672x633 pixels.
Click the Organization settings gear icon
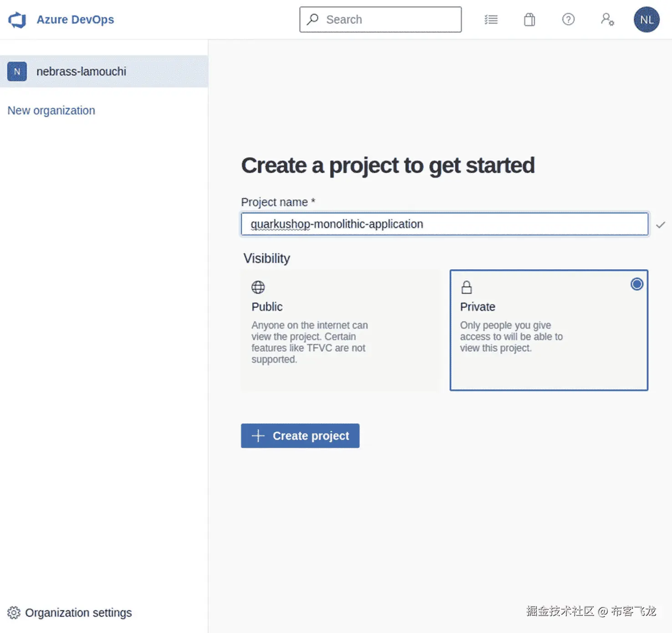pos(14,613)
